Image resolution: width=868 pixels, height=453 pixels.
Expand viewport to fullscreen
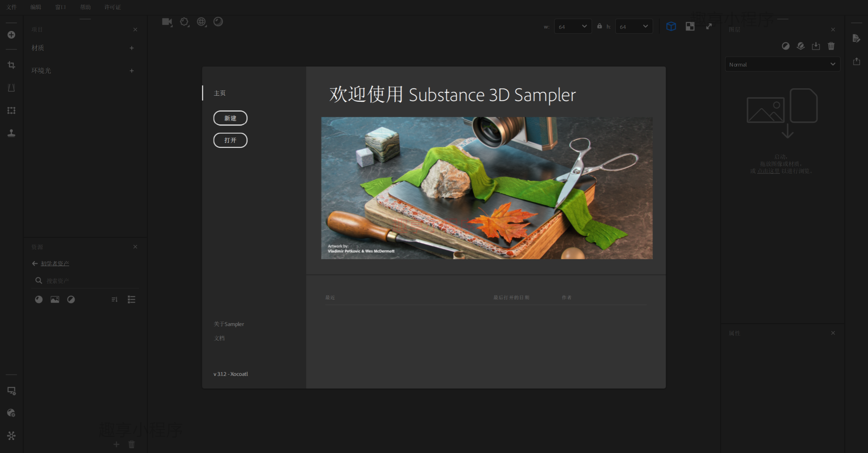pyautogui.click(x=709, y=26)
